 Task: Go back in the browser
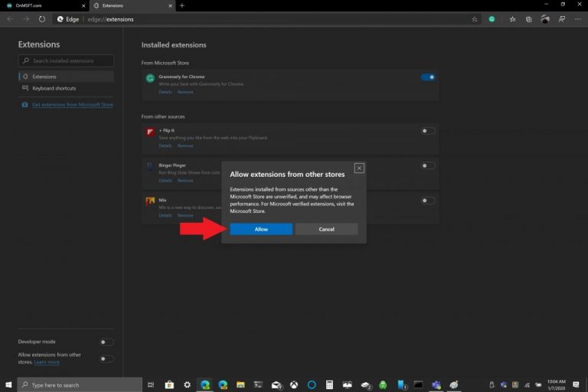click(10, 19)
